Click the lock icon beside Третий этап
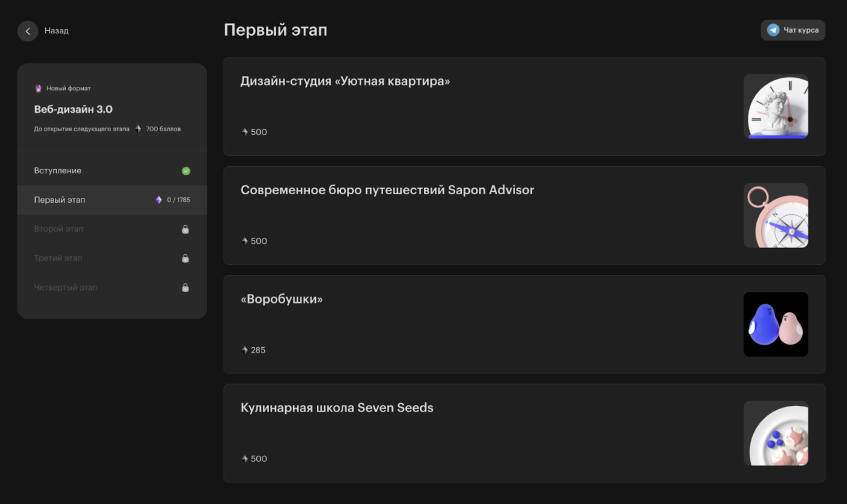The width and height of the screenshot is (847, 504). 185,258
